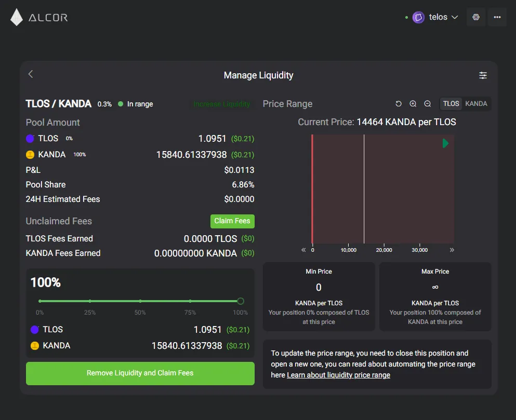Viewport: 516px width, 420px height.
Task: Open settings gear icon
Action: click(476, 17)
